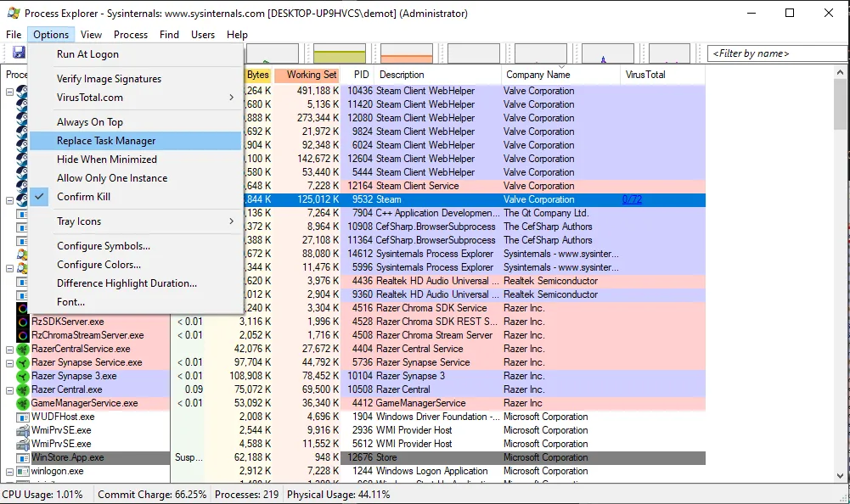The height and width of the screenshot is (504, 850).
Task: Close the Options menu via its title
Action: [x=51, y=34]
